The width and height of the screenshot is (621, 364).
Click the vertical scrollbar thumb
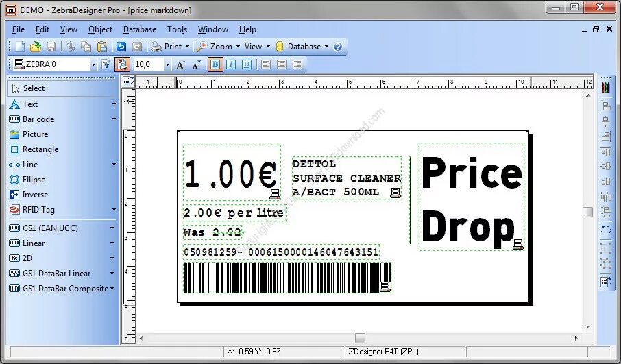(587, 212)
